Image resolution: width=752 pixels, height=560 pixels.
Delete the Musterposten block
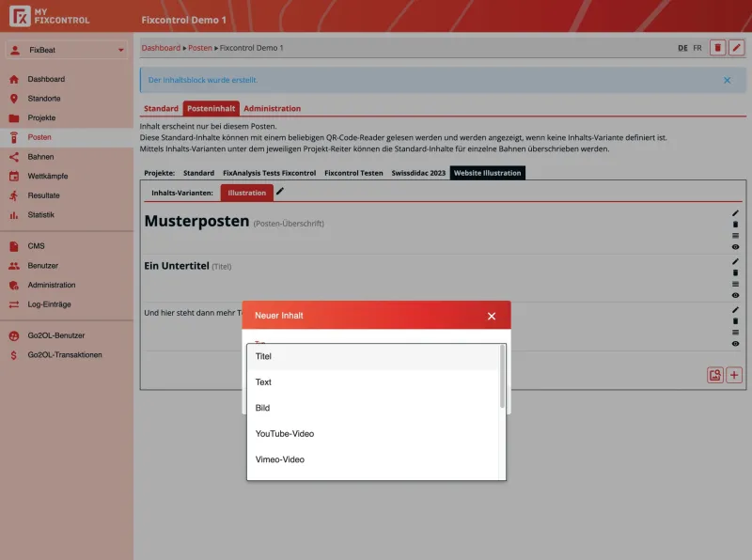735,225
